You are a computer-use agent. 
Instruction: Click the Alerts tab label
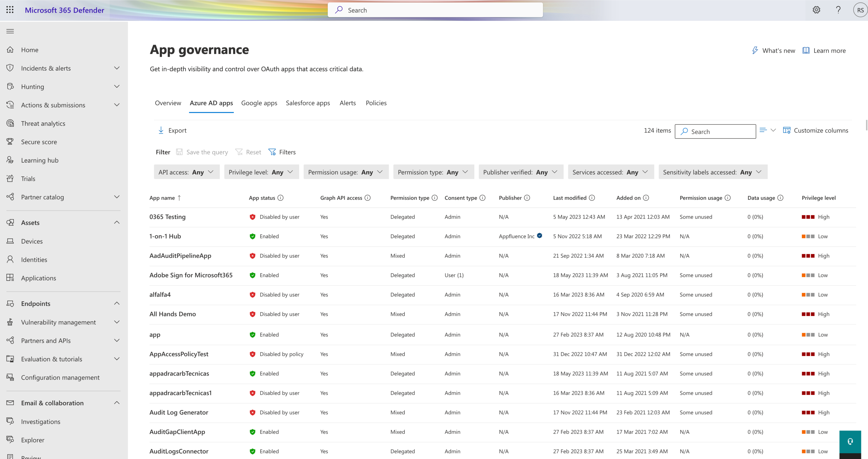coord(347,102)
